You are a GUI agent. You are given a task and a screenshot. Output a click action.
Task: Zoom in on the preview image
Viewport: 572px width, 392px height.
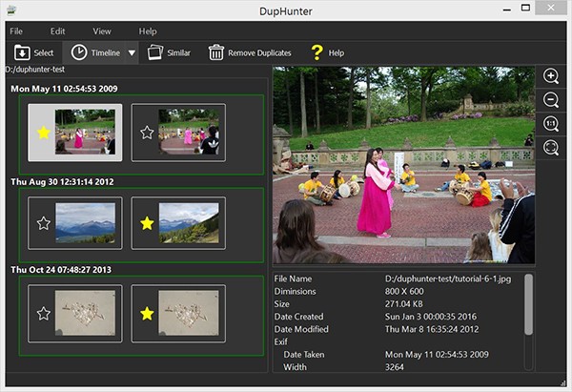pos(551,77)
